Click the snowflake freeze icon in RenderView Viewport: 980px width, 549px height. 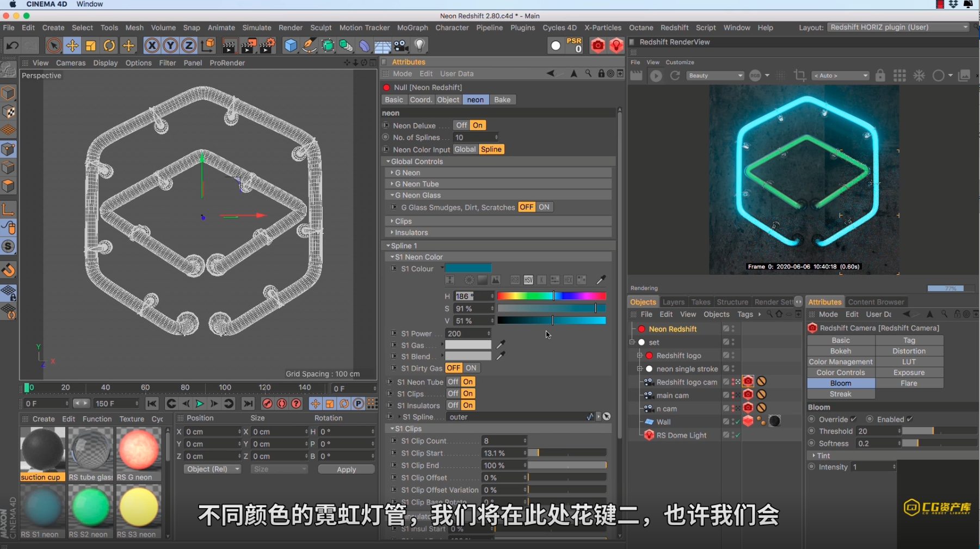919,76
